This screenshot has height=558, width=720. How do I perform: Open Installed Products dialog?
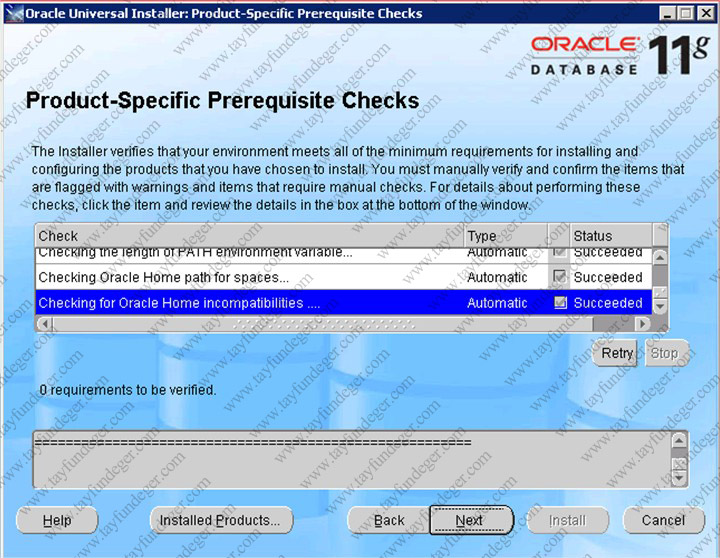[x=221, y=520]
